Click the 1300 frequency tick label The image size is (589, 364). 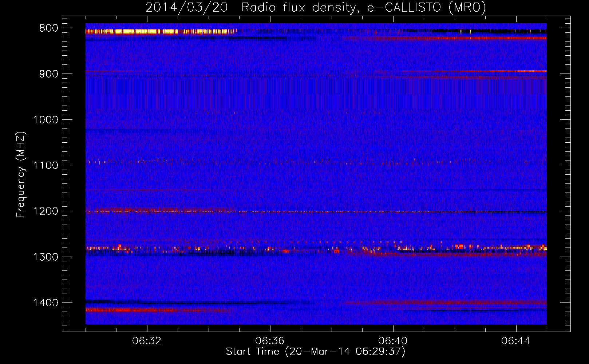[46, 257]
